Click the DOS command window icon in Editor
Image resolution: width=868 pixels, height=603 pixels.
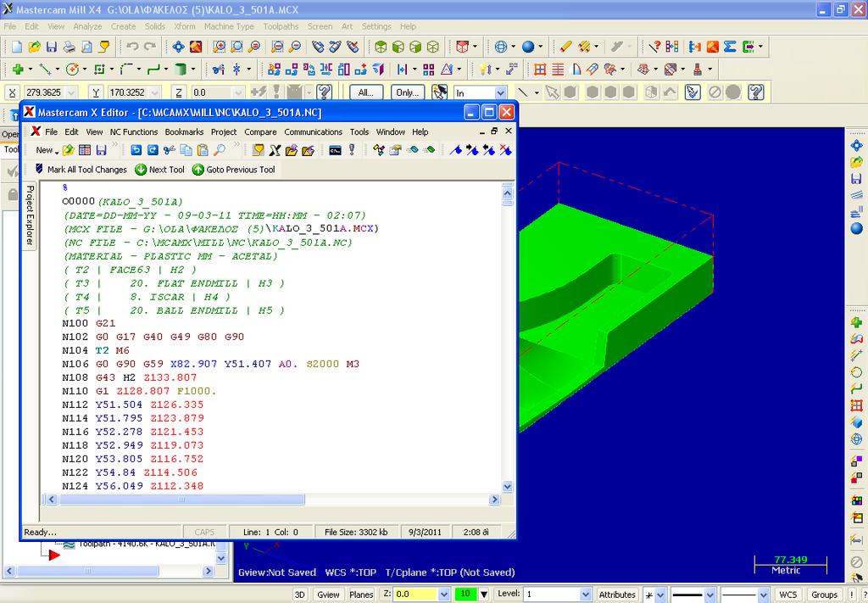point(335,150)
